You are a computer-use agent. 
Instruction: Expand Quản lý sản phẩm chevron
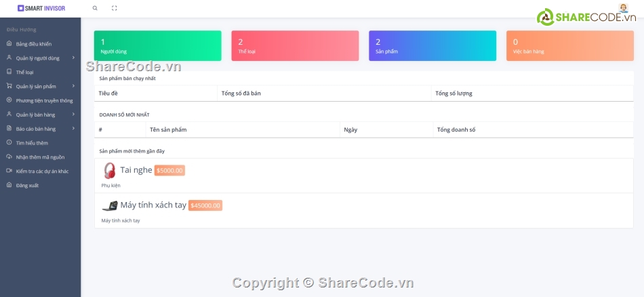73,86
